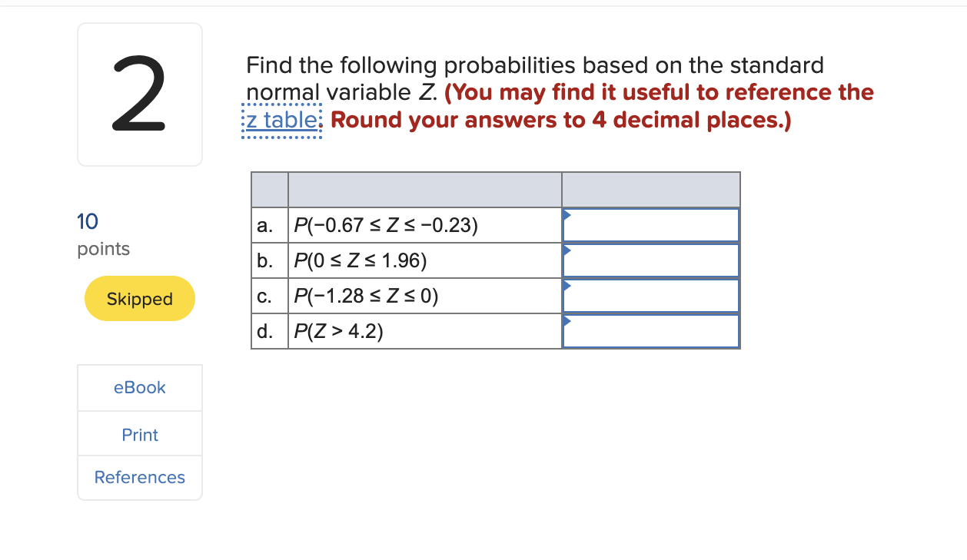
Task: Click the blue marker icon in row a
Action: (x=567, y=215)
